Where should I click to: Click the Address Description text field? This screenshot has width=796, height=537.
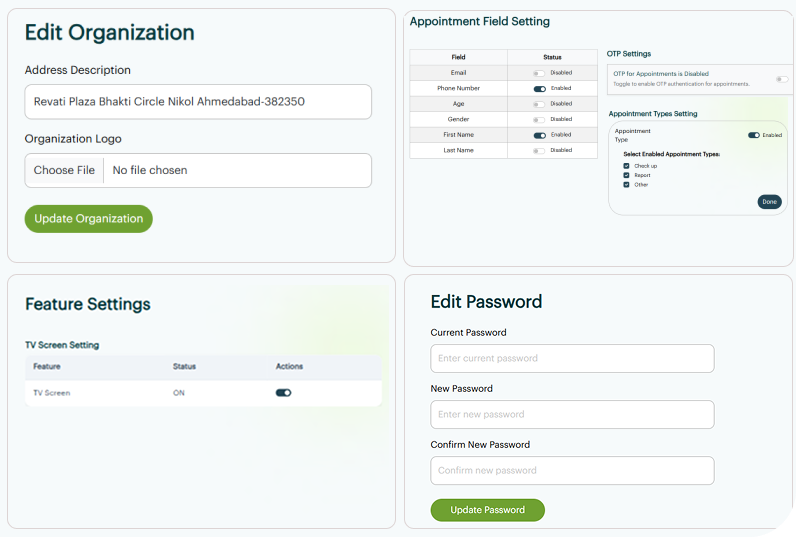point(198,102)
